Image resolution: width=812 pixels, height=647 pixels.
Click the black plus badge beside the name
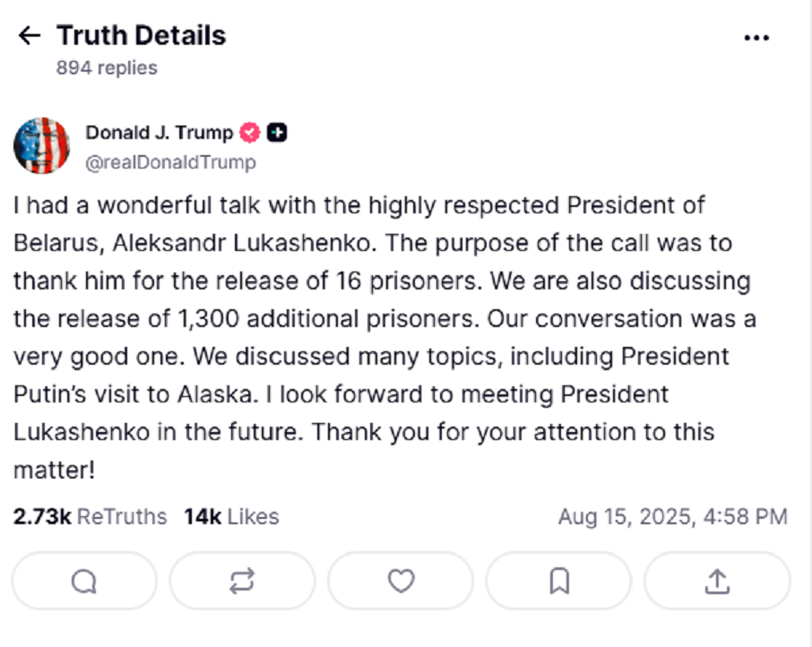277,133
